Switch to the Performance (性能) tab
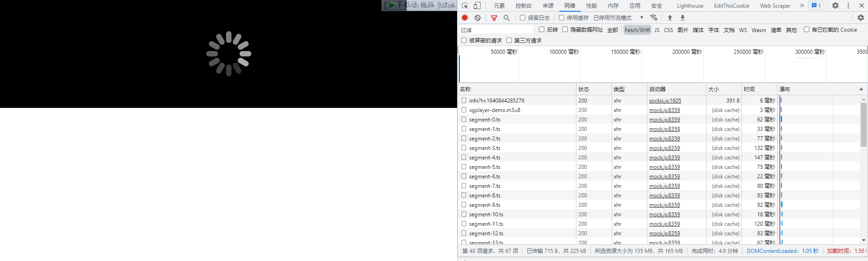Screen dimensions: 868x261 coord(591,5)
